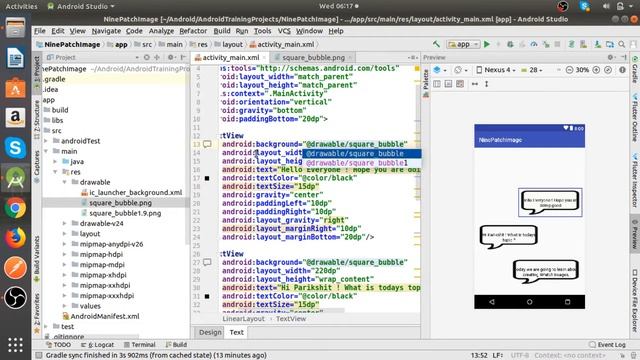Zoom out the layout preview
The height and width of the screenshot is (360, 640).
click(x=569, y=70)
